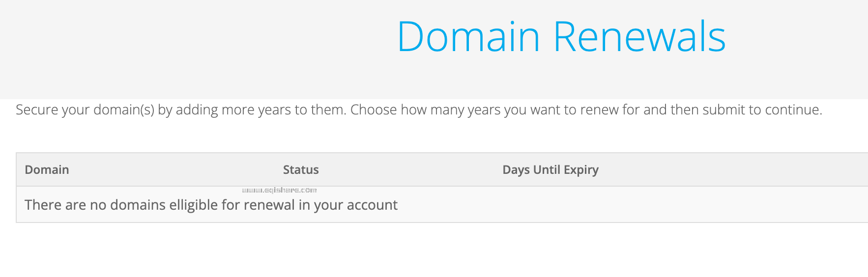Click the header row between Domain and Status

pyautogui.click(x=172, y=170)
